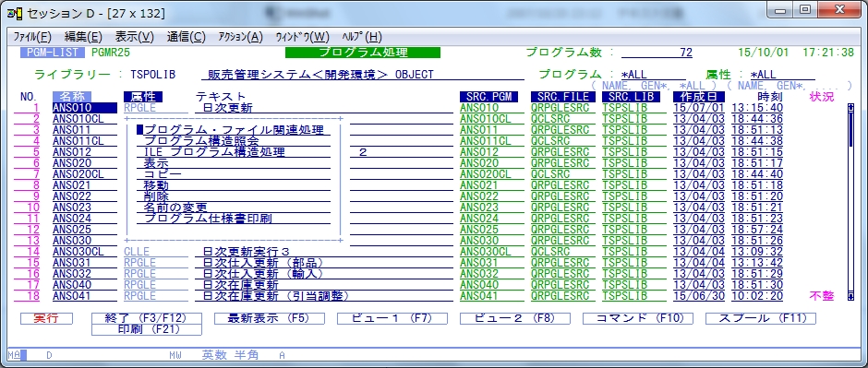The height and width of the screenshot is (368, 868).
Task: Click the 印刷 (F21) button
Action: pos(146,330)
